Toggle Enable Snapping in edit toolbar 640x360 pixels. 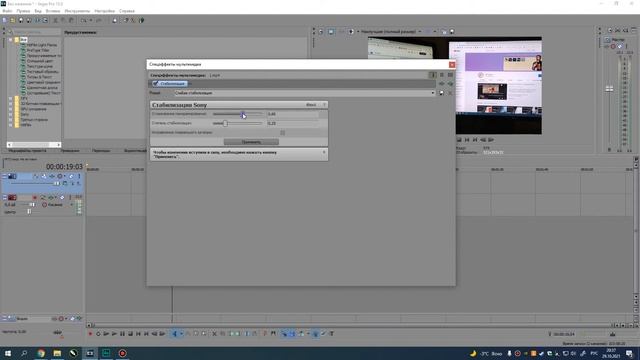(284, 334)
